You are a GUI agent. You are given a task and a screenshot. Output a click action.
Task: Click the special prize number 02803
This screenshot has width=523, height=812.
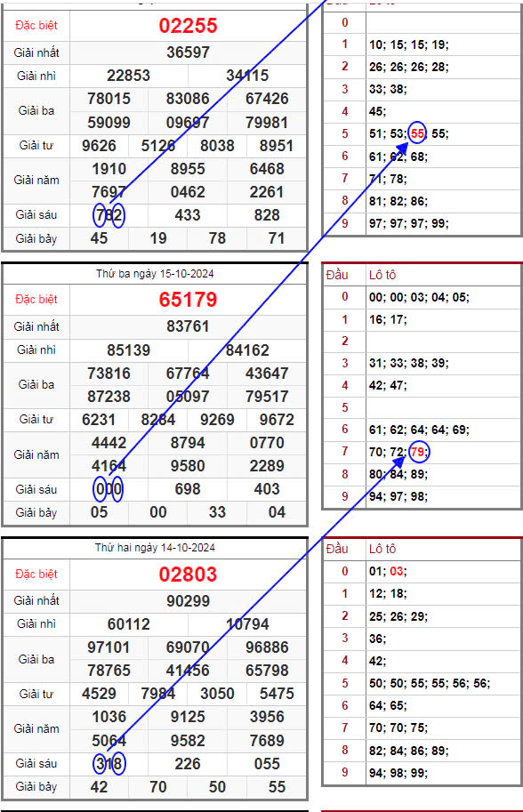click(188, 575)
